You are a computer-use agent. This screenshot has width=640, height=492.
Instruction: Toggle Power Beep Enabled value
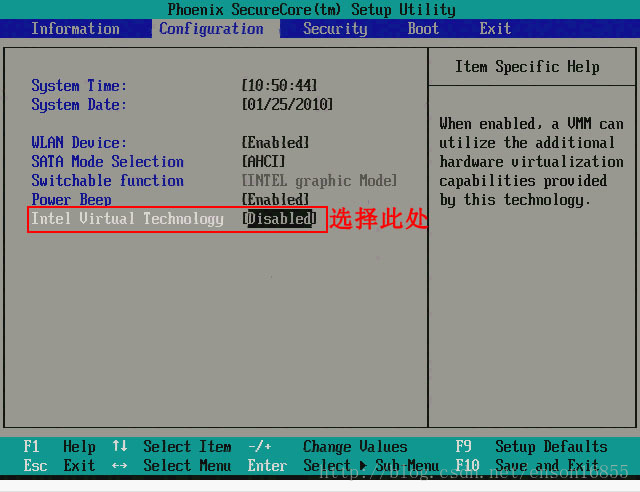[276, 200]
